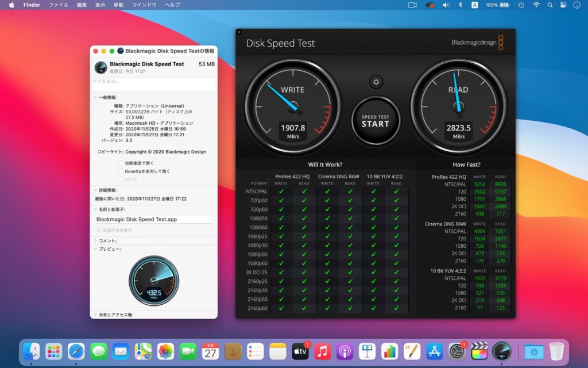The image size is (588, 368).
Task: Open Calendar showing 27 in the Dock
Action: (210, 351)
